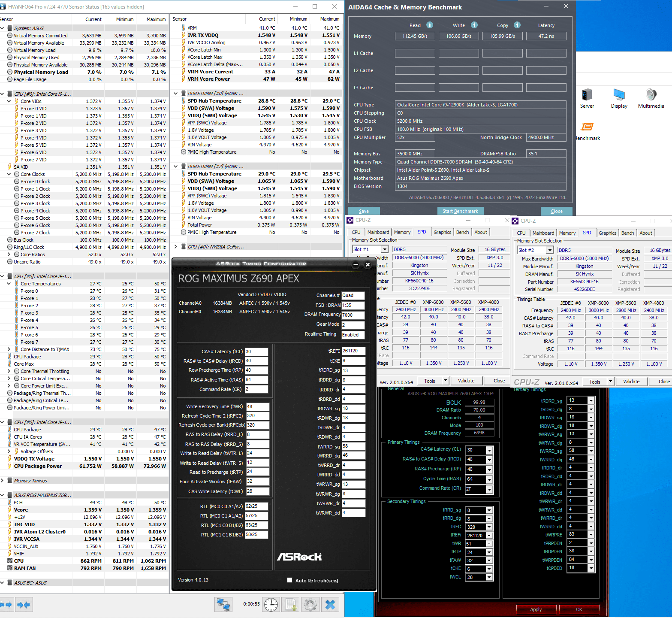This screenshot has height=618, width=672.
Task: Open HWiNFO settings gear icon
Action: (x=310, y=605)
